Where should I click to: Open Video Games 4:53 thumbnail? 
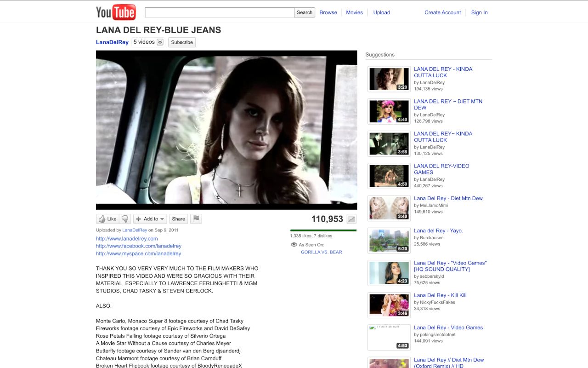tap(389, 338)
